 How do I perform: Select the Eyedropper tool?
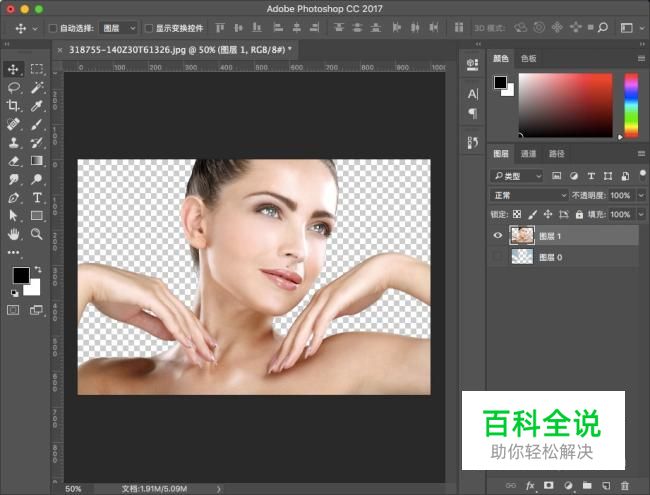36,106
